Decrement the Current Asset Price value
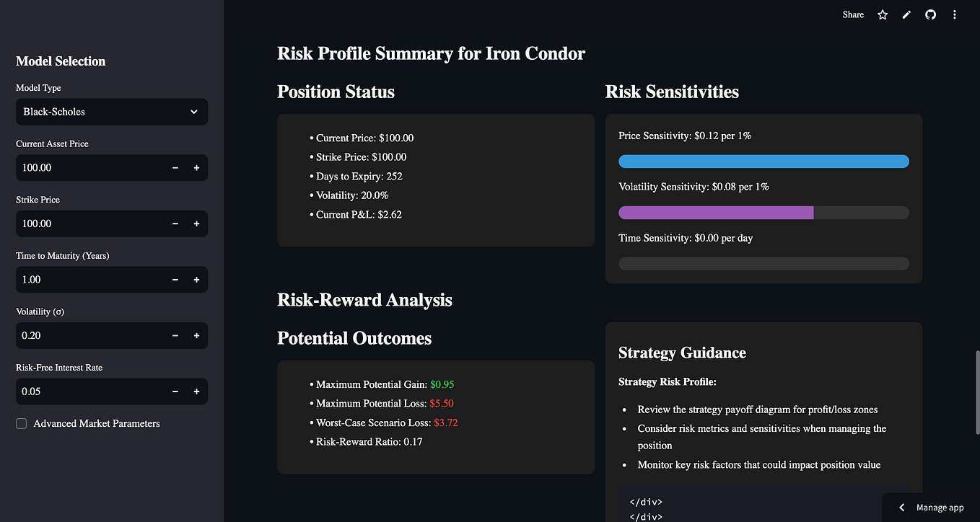Image resolution: width=980 pixels, height=522 pixels. [174, 167]
